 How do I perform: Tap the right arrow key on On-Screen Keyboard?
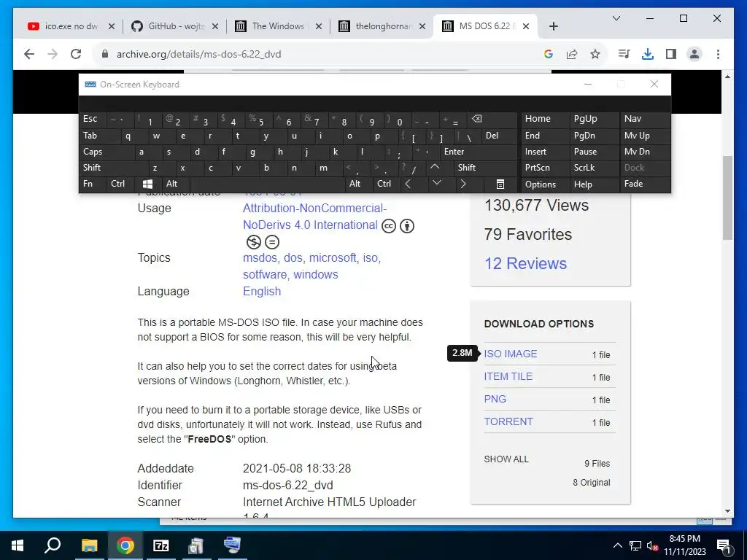tap(462, 184)
